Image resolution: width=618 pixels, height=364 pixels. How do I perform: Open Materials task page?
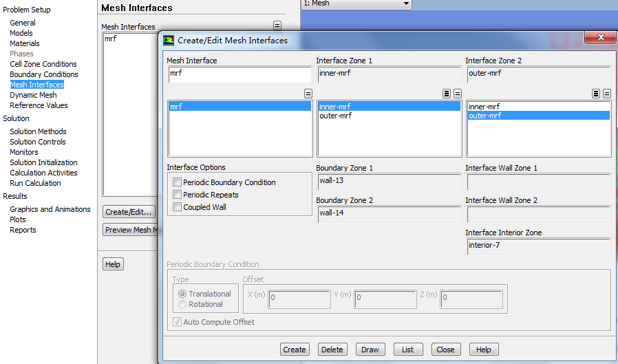(x=25, y=43)
